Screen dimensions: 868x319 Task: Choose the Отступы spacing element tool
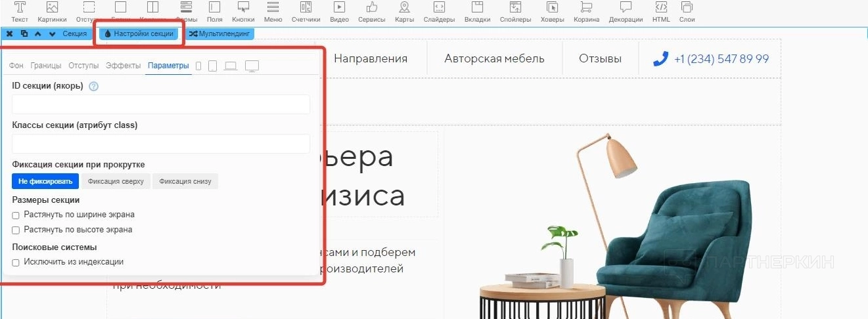(87, 12)
